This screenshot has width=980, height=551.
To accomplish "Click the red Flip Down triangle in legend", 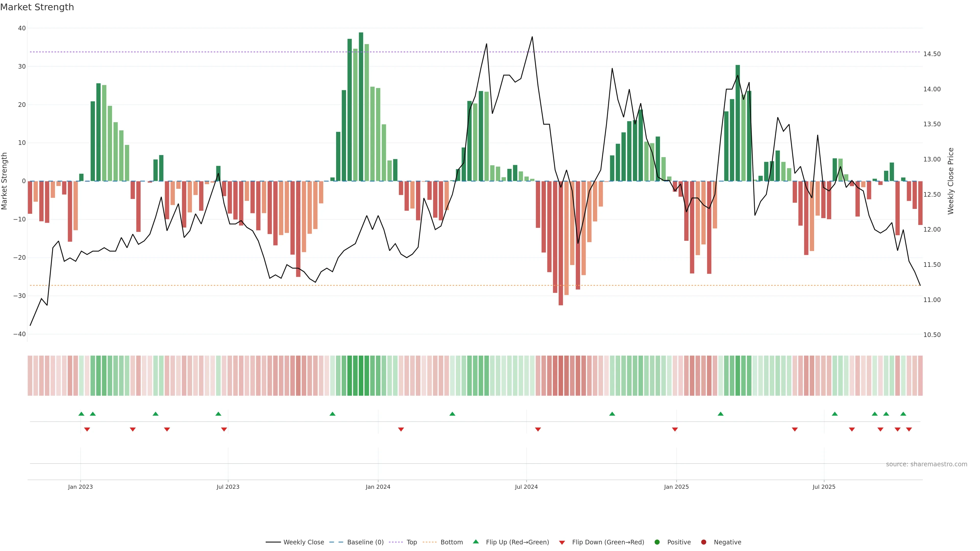I will click(562, 543).
